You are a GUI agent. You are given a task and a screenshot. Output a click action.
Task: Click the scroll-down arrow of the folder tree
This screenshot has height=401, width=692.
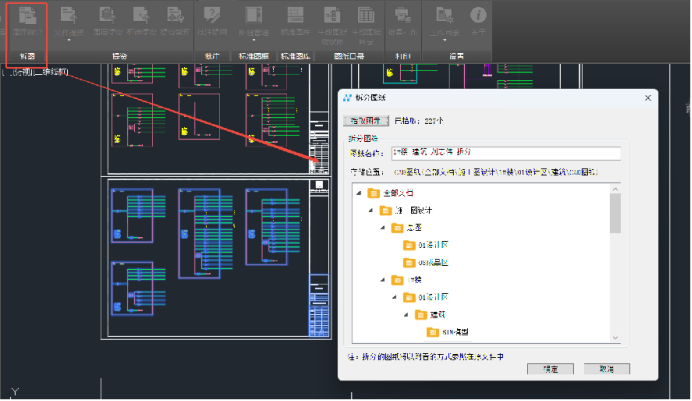coord(616,338)
